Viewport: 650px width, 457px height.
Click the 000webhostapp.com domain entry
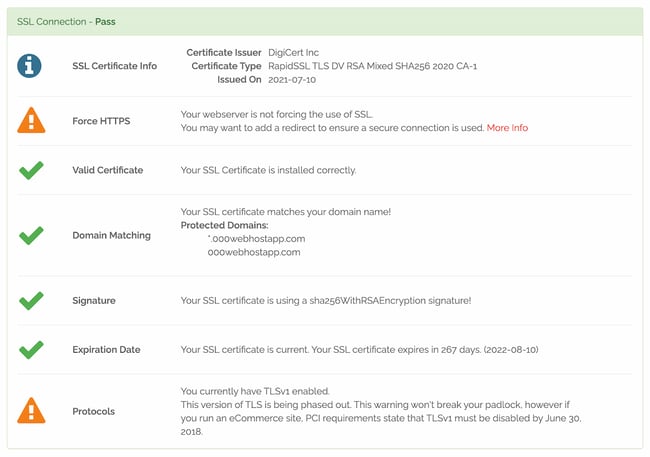(253, 253)
